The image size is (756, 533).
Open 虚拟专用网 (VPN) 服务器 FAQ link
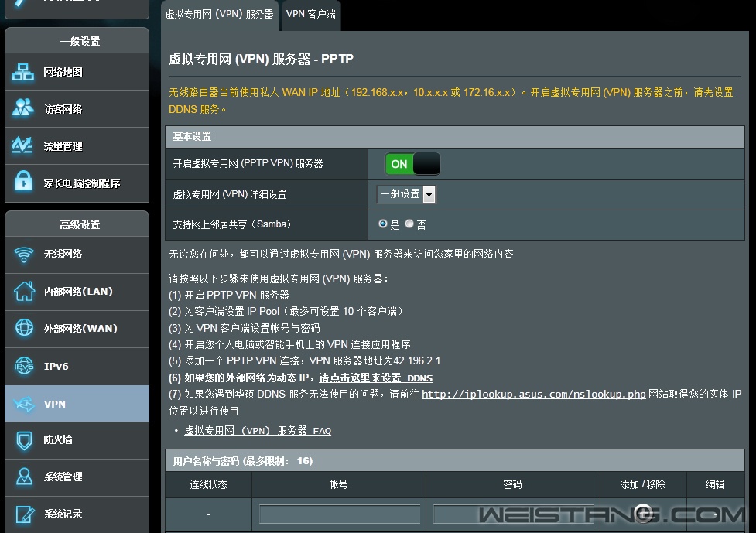(x=258, y=430)
